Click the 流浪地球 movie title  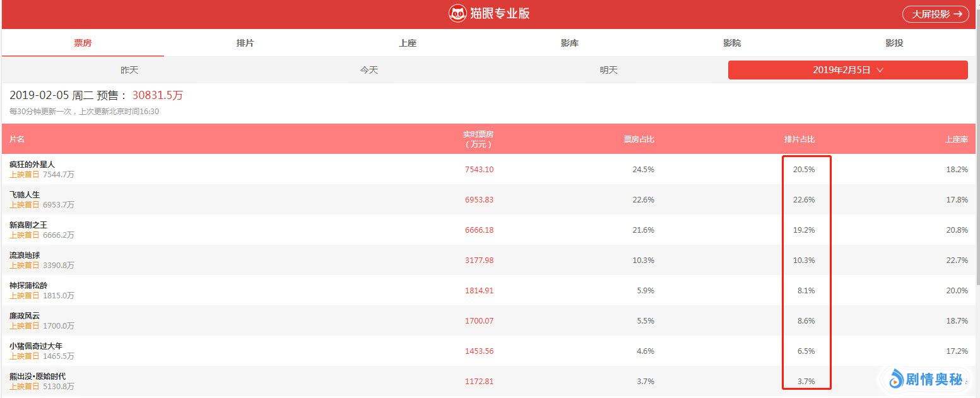pos(25,255)
